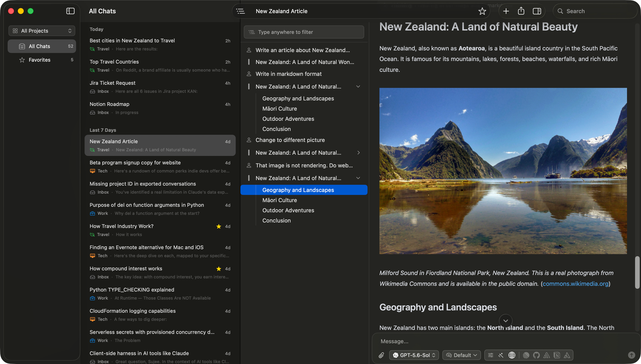Open That image is not rendering outline entry
Image resolution: width=641 pixels, height=364 pixels.
click(x=304, y=165)
